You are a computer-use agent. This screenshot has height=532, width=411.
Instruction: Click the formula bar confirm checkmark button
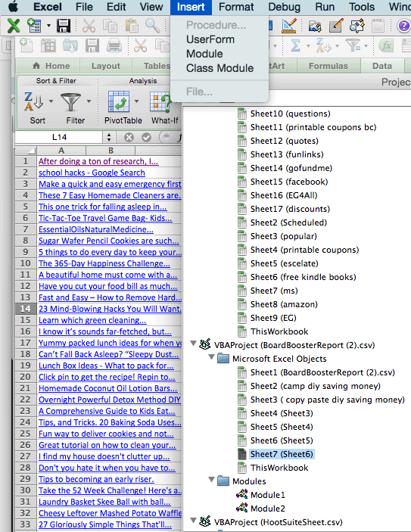[146, 137]
